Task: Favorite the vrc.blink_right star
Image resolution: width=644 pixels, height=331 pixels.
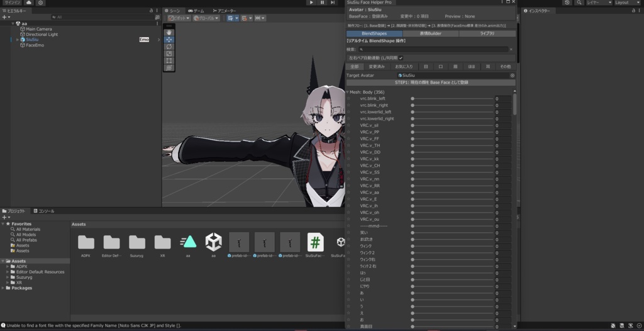Action: tap(348, 105)
